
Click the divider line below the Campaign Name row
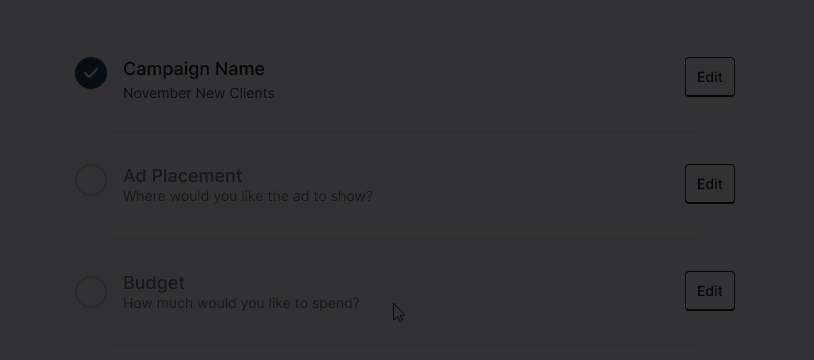pyautogui.click(x=406, y=131)
